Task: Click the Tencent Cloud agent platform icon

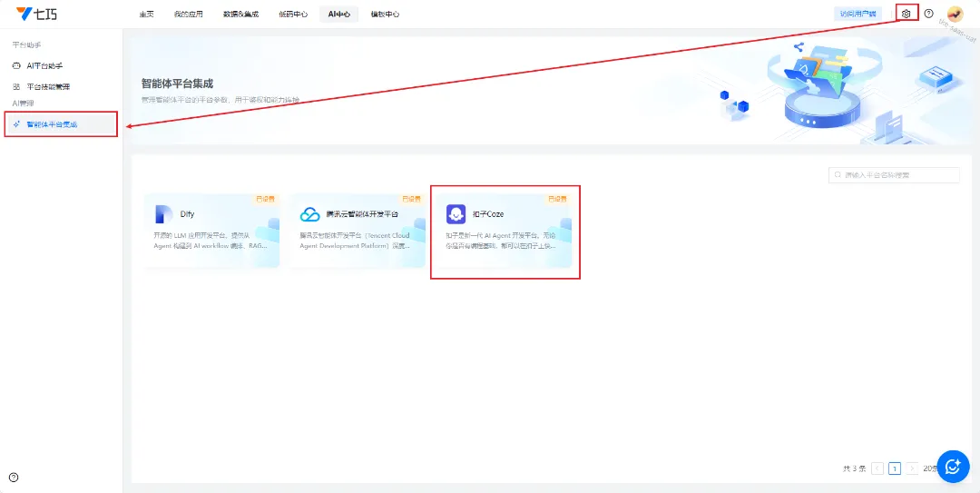Action: click(309, 214)
